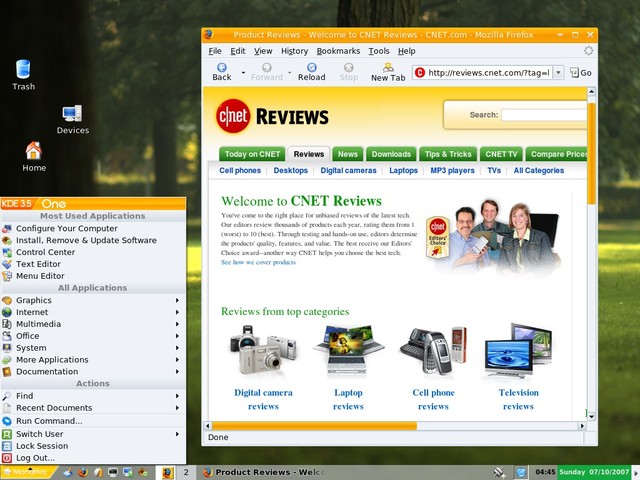640x480 pixels.
Task: Click the Digital cameras category link
Action: coord(348,171)
